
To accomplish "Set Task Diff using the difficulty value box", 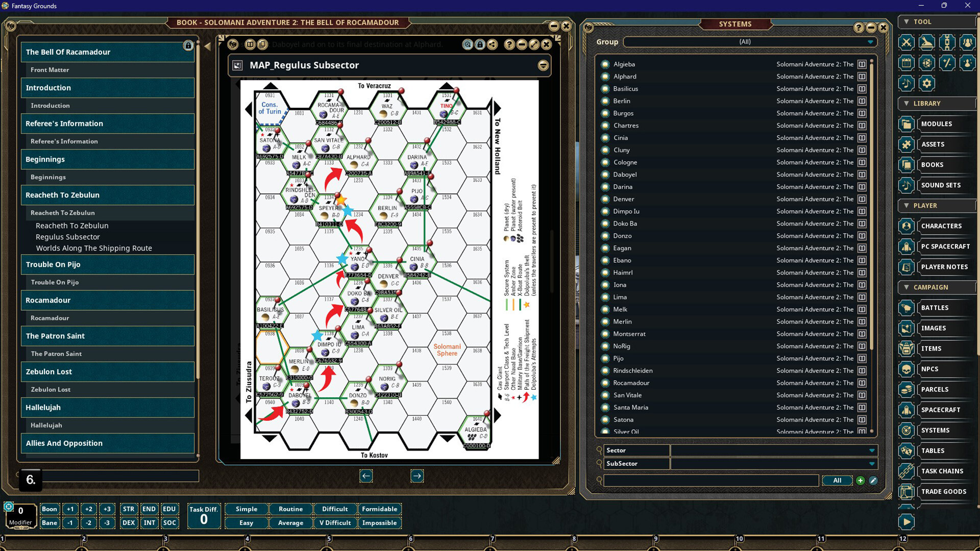I will [204, 517].
